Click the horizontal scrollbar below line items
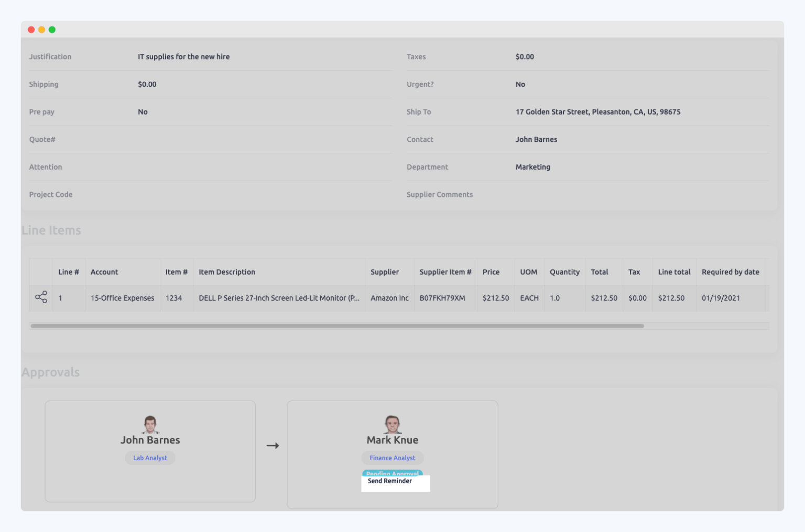Image resolution: width=805 pixels, height=532 pixels. coord(338,325)
